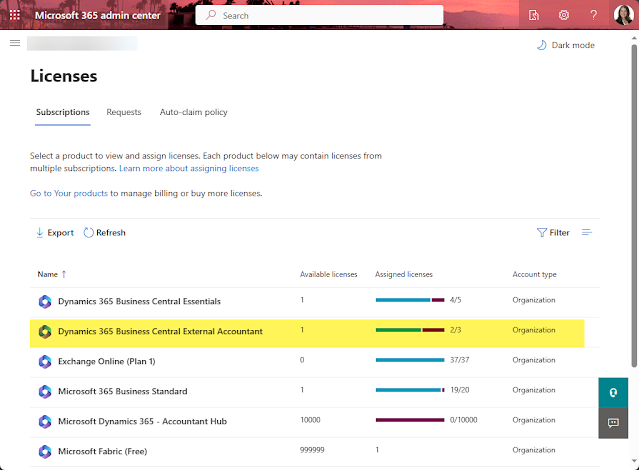The image size is (639, 470).
Task: Sort by Account type column header
Action: 534,274
